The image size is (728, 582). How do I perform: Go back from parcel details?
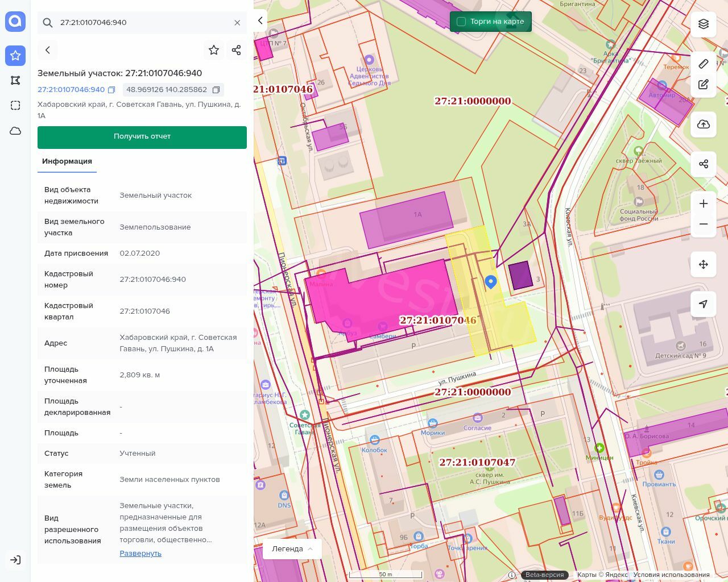48,50
